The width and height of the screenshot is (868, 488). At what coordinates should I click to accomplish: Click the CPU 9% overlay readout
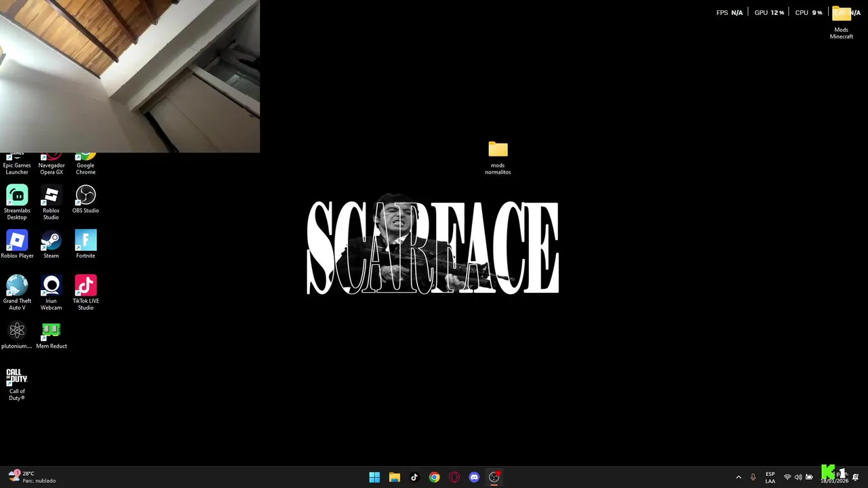[808, 13]
